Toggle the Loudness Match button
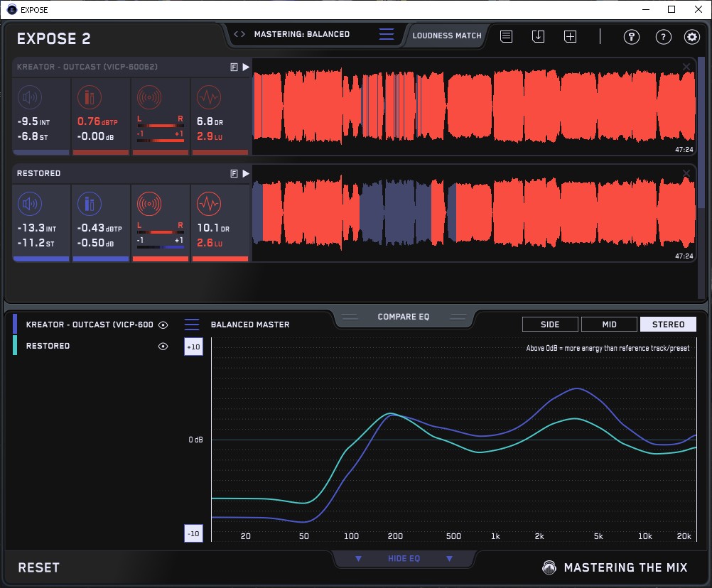 pyautogui.click(x=446, y=35)
